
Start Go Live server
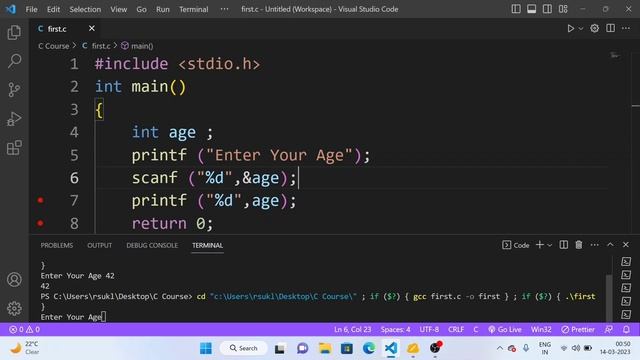(505, 329)
